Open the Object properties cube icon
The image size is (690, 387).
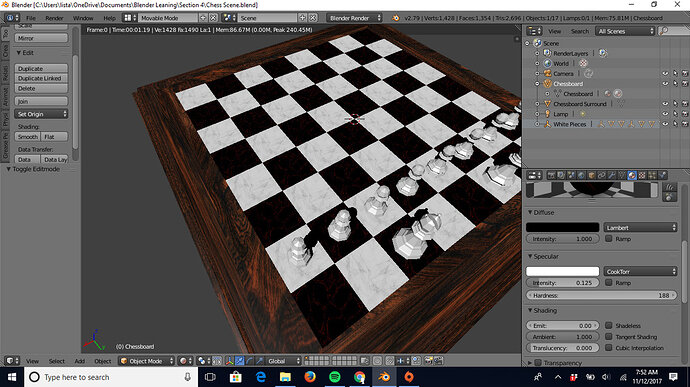(591, 175)
